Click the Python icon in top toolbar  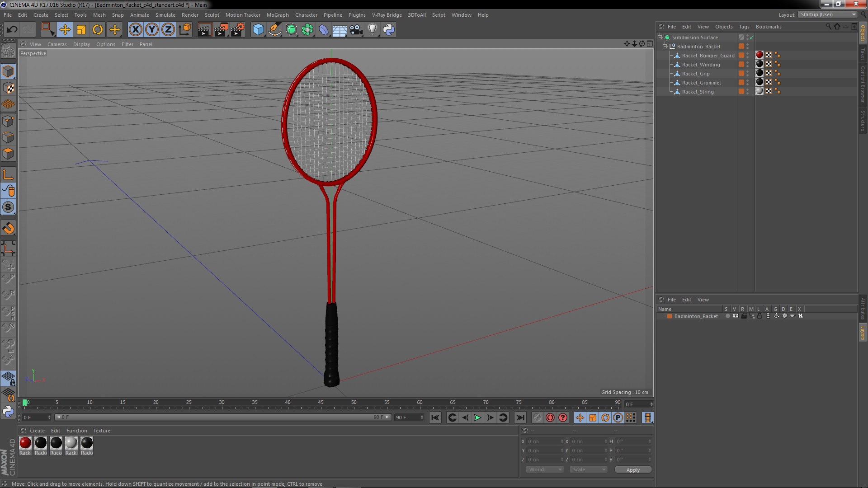(389, 30)
